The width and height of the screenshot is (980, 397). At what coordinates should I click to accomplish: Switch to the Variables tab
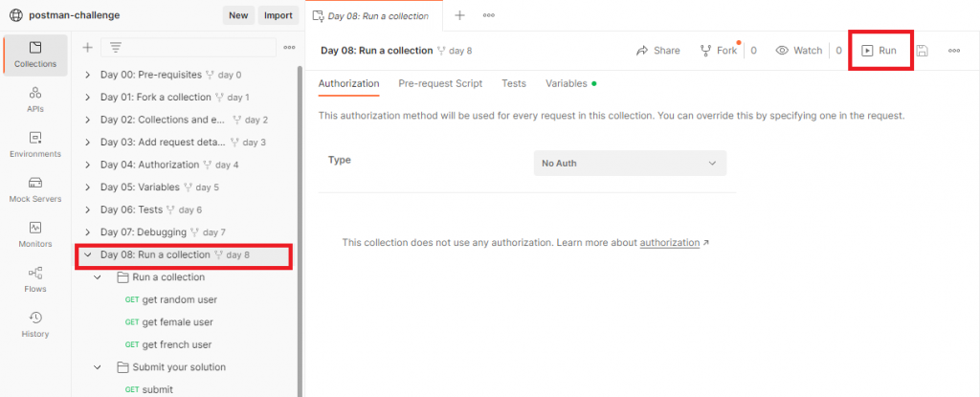(567, 83)
